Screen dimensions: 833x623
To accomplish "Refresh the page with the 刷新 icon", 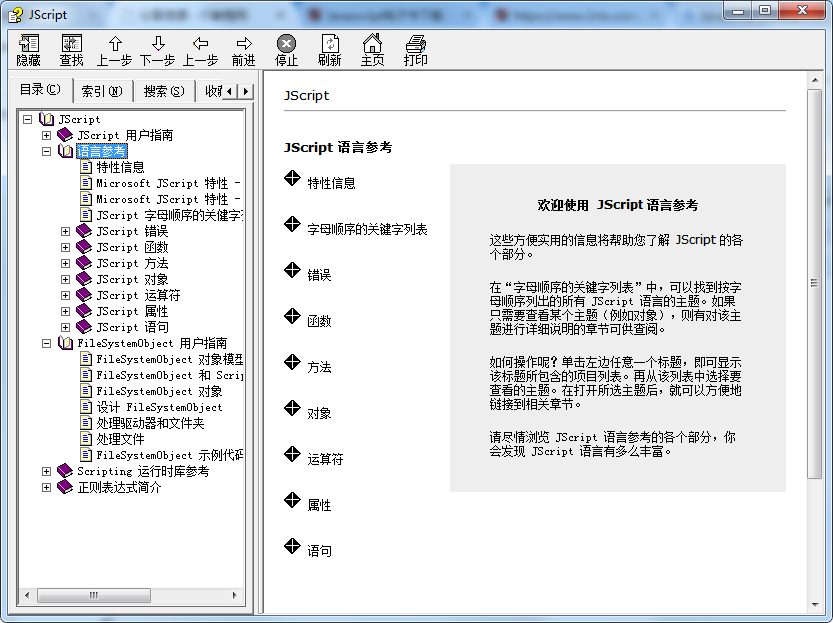I will 329,44.
